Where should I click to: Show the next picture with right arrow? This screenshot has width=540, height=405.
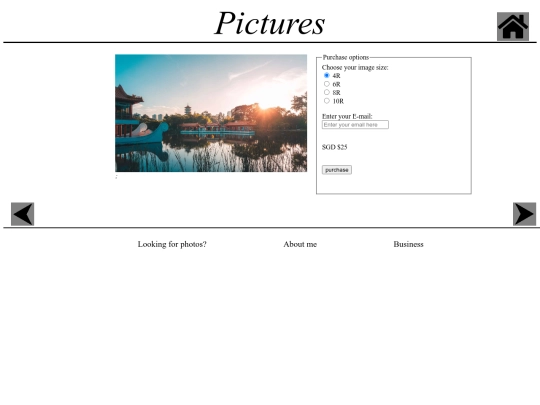[x=524, y=214]
